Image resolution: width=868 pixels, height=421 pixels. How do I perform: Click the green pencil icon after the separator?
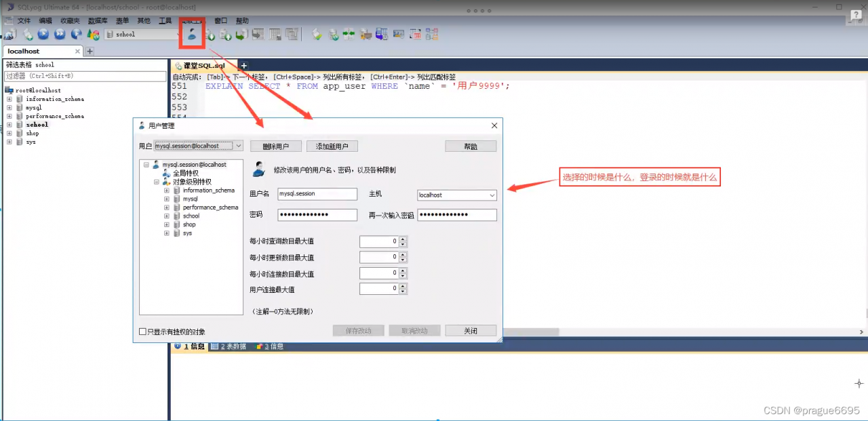tap(317, 35)
